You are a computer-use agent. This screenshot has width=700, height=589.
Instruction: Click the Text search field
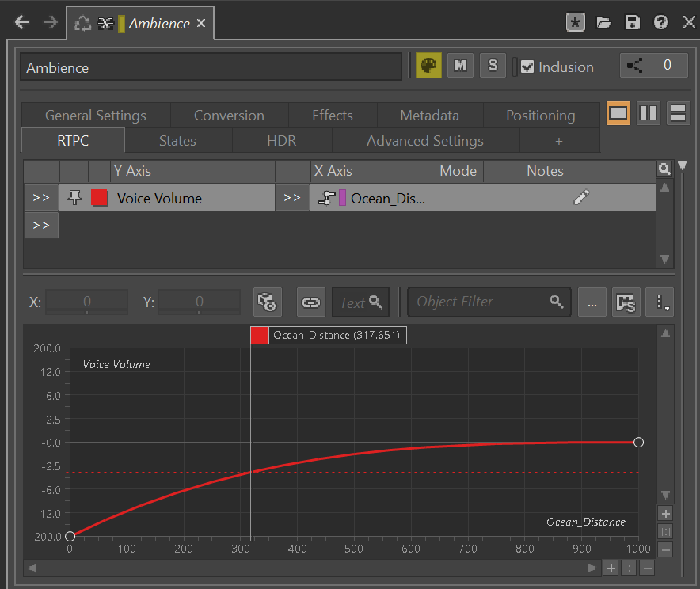[x=361, y=302]
